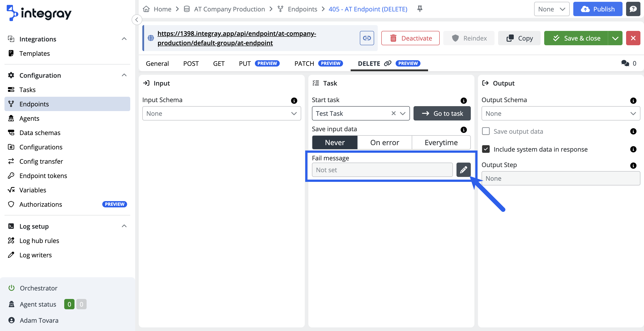
Task: Open Endpoint tokens in sidebar
Action: pos(43,176)
